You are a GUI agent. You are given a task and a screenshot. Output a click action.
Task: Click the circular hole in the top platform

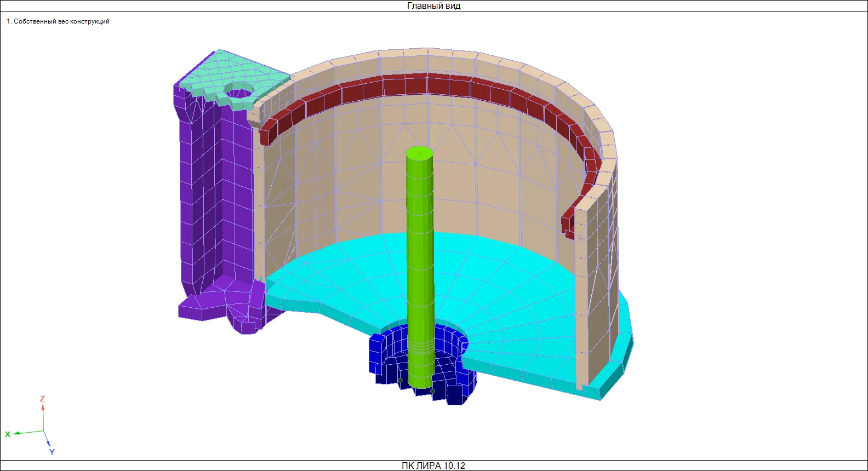(x=238, y=90)
